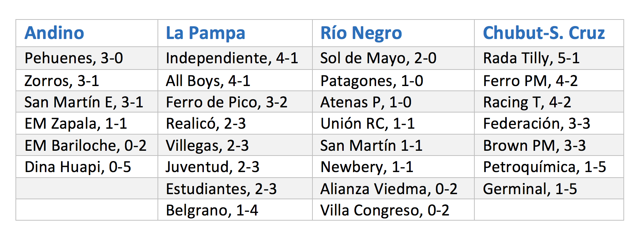Select the Petroquímica, 1-5 cell

(549, 167)
